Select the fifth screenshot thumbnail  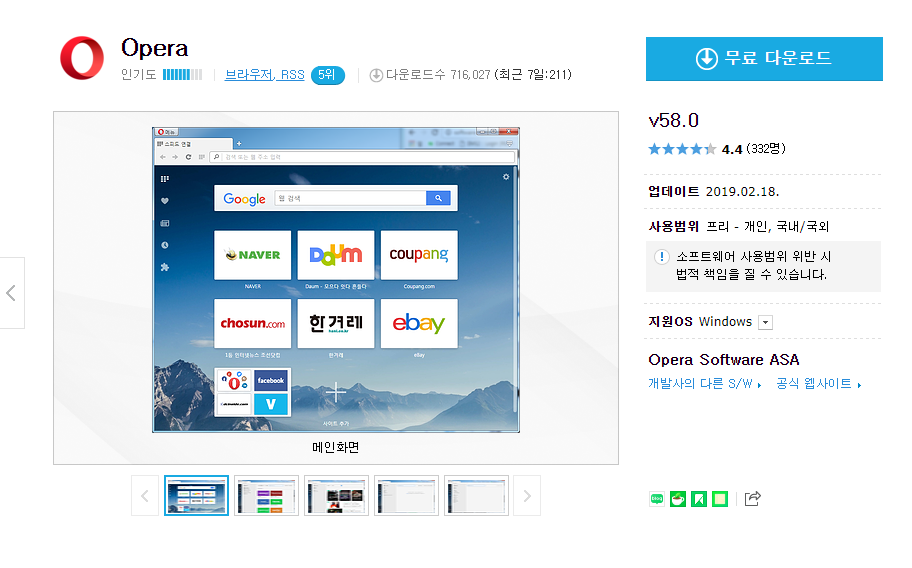[x=476, y=496]
